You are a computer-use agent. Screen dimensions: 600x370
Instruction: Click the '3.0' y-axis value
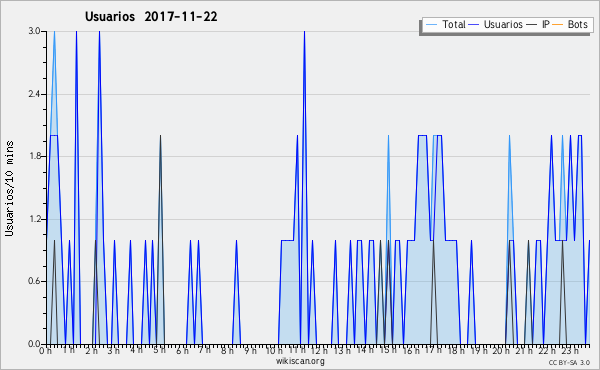point(34,31)
